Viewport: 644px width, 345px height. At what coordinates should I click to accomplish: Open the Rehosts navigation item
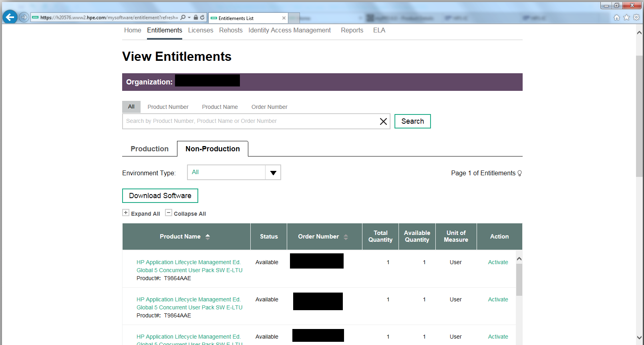231,30
